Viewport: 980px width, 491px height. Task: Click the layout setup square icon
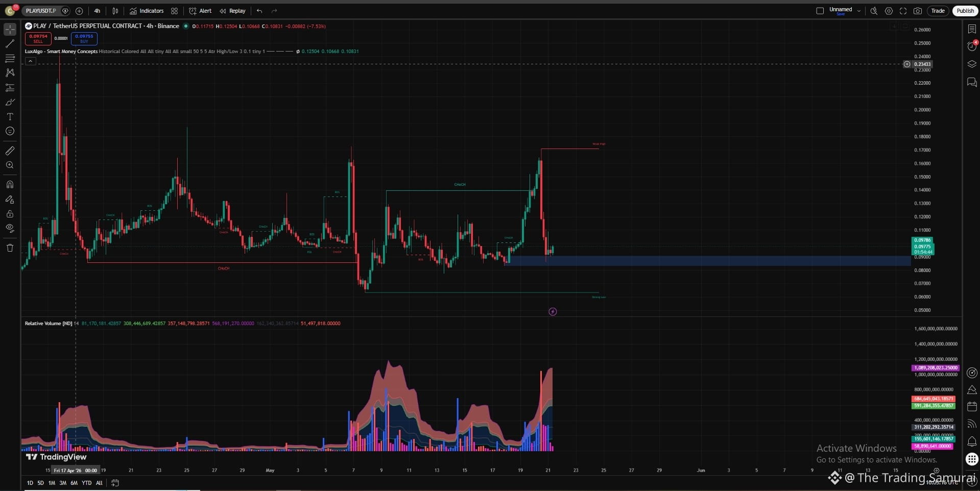[x=820, y=11]
